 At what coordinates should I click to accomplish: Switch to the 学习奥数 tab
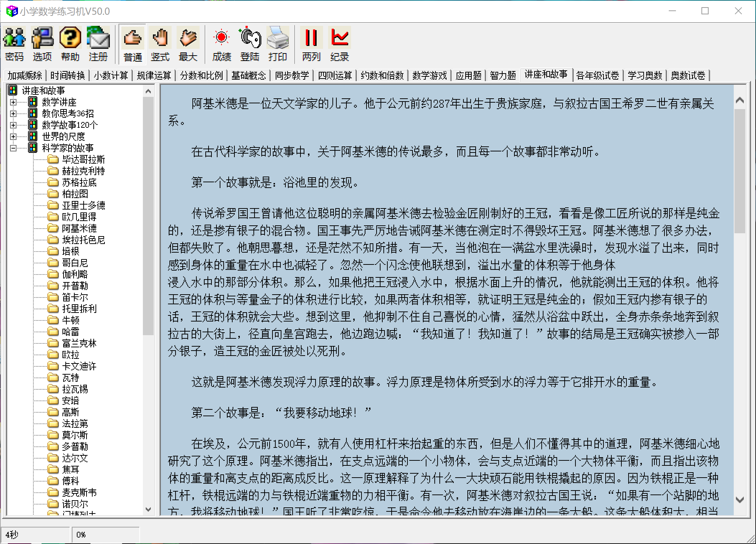(x=645, y=76)
